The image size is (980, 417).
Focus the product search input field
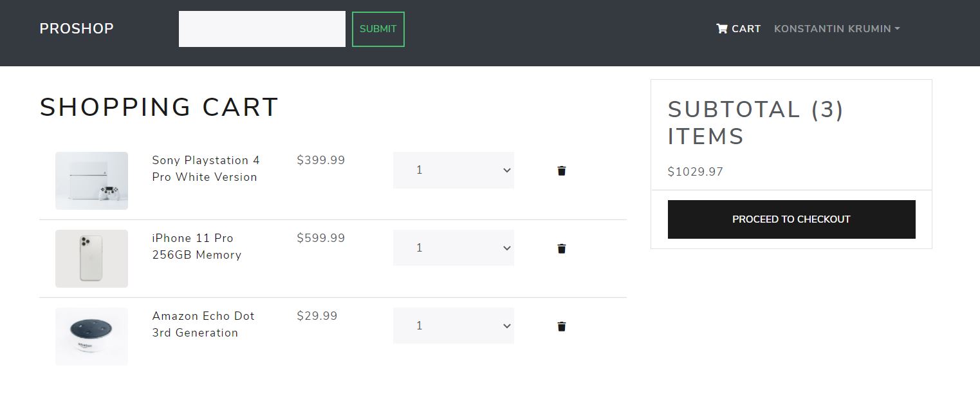click(x=262, y=29)
